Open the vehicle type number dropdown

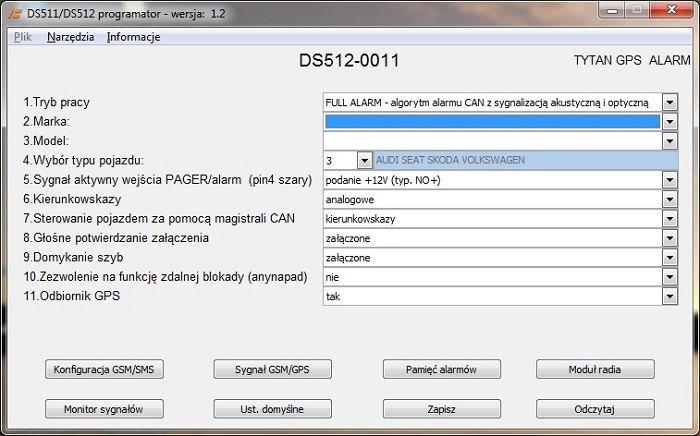[x=364, y=160]
